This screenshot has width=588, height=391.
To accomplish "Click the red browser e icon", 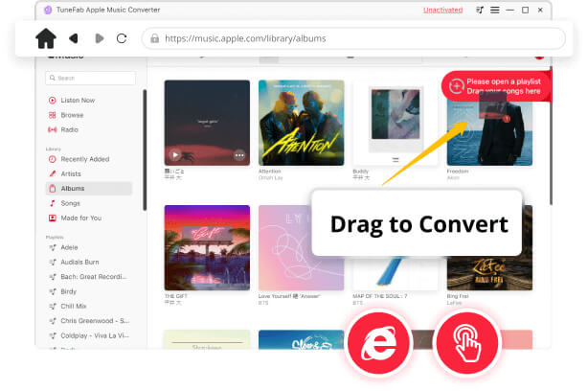I will [378, 342].
